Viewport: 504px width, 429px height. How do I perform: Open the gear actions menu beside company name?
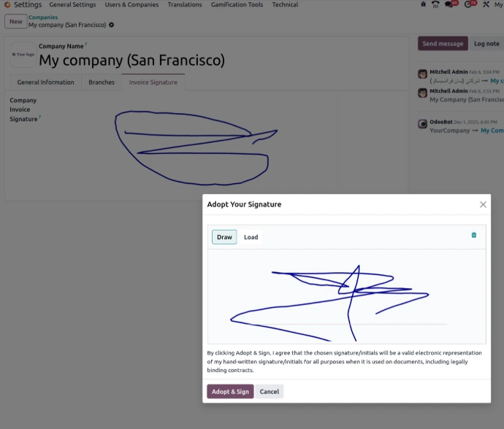tap(111, 25)
